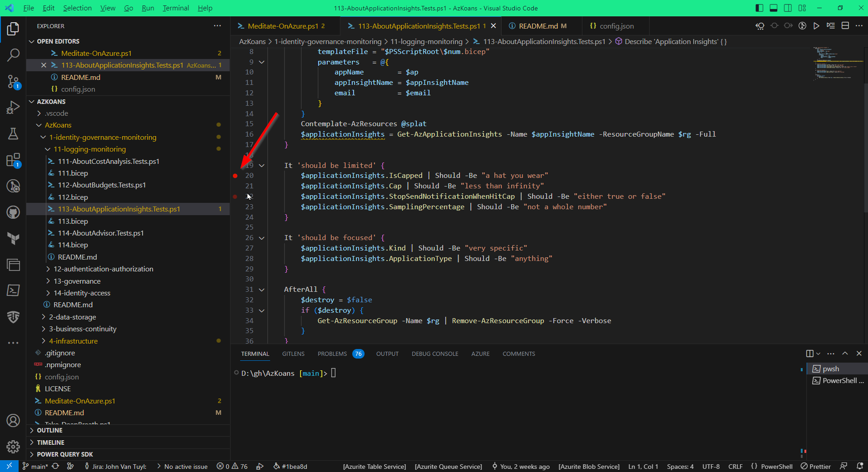
Task: Switch to config.json editor tab
Action: [x=616, y=26]
